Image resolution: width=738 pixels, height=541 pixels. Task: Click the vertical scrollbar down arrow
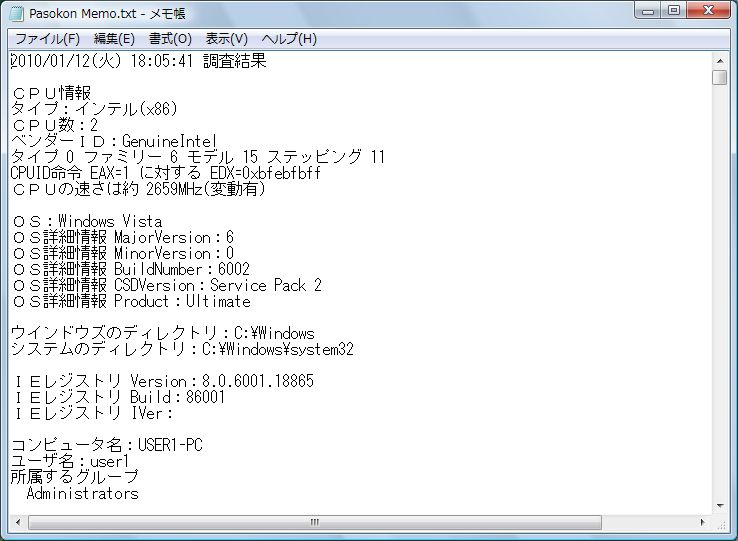tap(720, 506)
